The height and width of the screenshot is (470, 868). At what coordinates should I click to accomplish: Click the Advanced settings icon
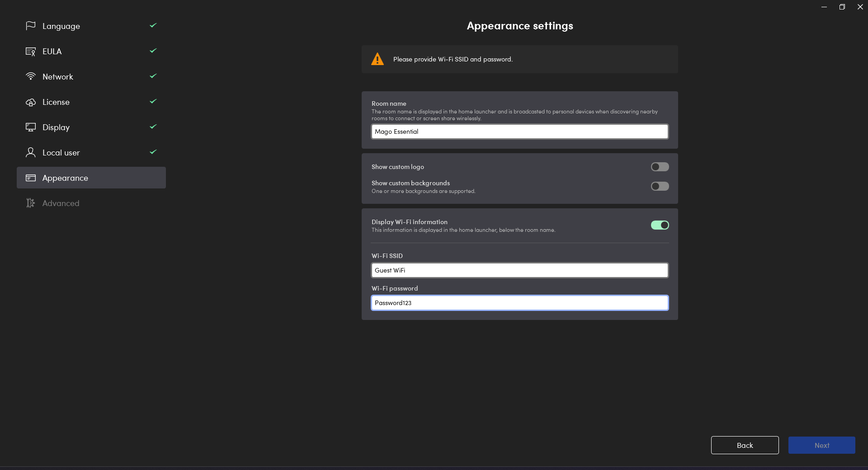30,203
